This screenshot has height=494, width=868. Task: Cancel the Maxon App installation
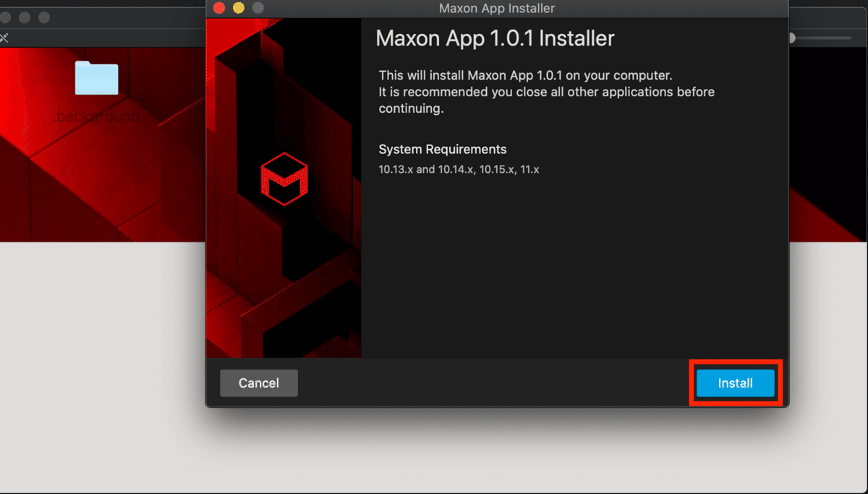[x=259, y=383]
